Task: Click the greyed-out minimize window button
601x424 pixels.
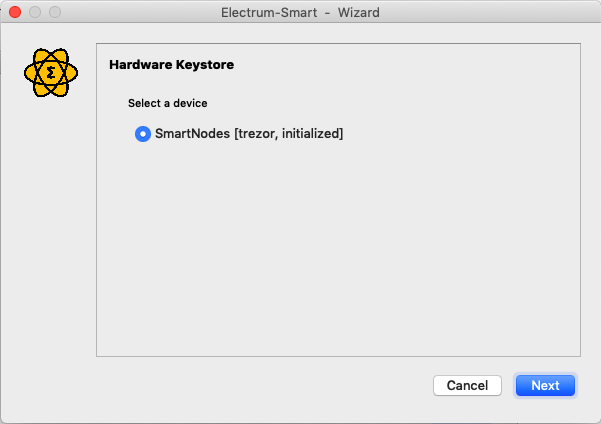Action: (x=35, y=12)
